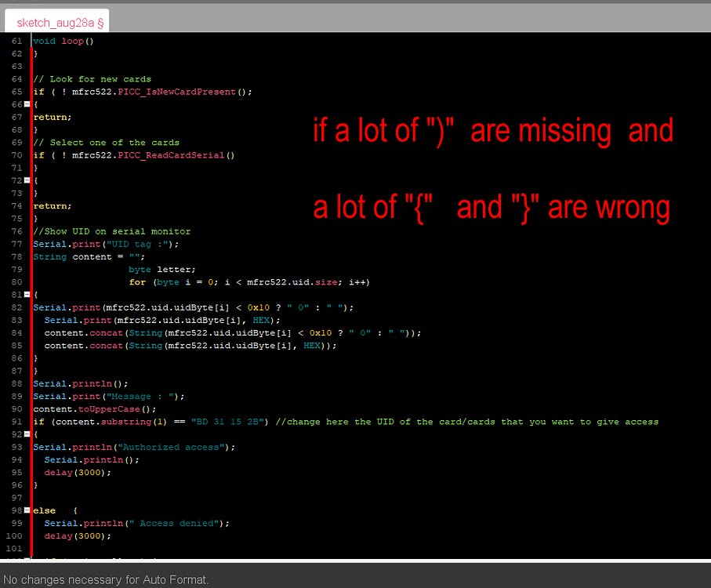Expand the collapsed region marker at line 92
The image size is (711, 588).
coord(28,434)
